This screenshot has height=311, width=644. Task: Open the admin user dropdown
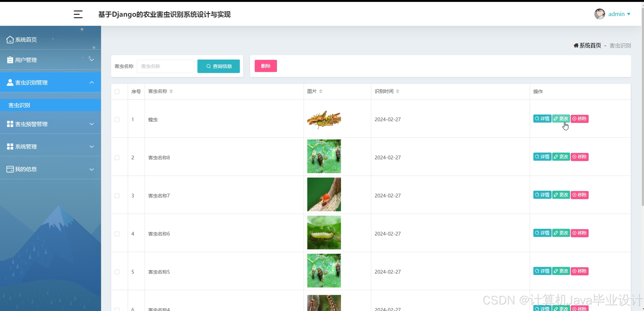click(x=619, y=14)
